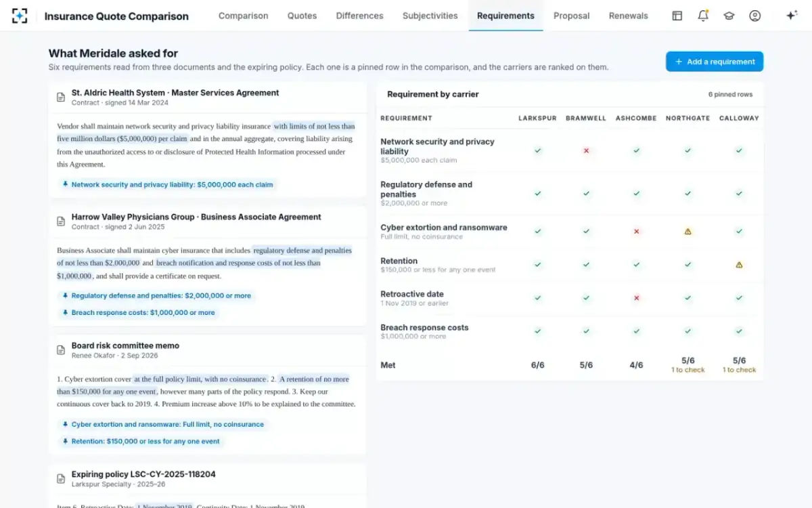Click 'Insurance Quote Comparison' app title

[x=116, y=16]
